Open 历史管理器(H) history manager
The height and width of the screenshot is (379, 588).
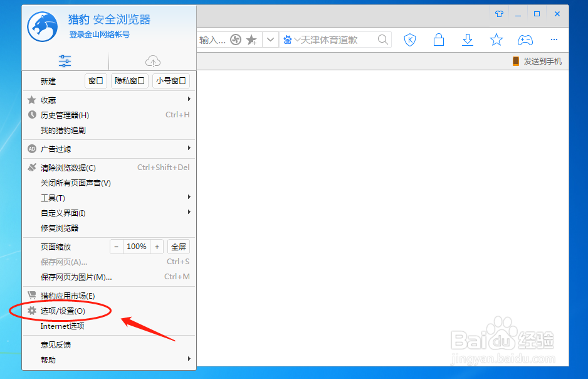pyautogui.click(x=109, y=115)
